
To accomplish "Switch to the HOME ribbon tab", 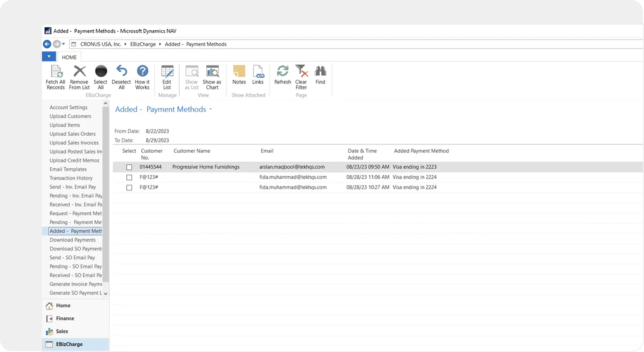I will [69, 57].
